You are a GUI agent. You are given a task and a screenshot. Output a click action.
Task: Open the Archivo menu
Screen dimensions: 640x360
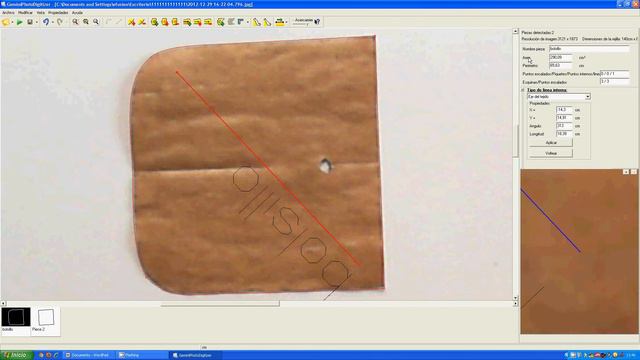coord(8,13)
